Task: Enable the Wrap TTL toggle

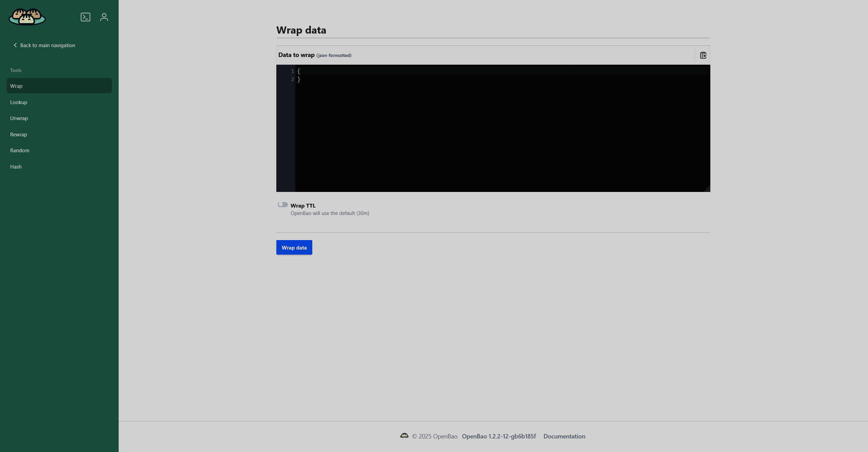Action: 282,204
